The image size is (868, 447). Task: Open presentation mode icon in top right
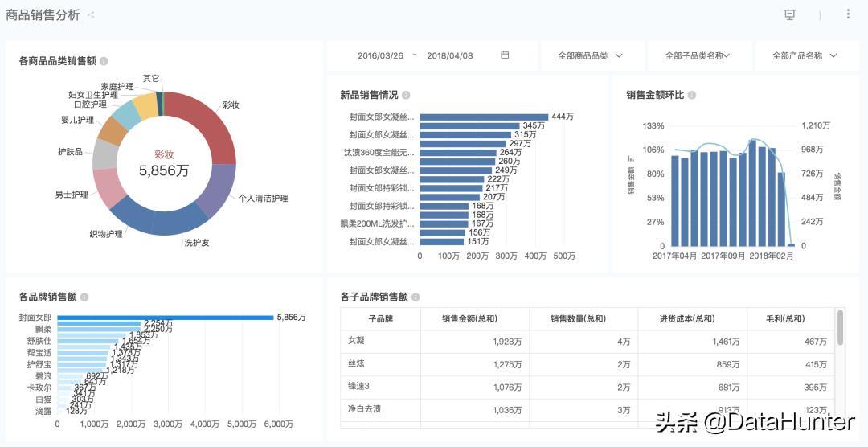789,14
